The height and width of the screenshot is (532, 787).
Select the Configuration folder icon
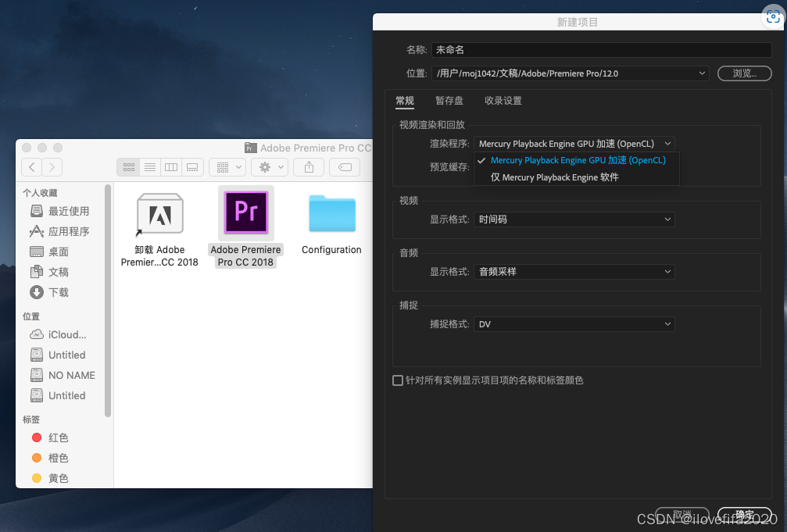[331, 213]
